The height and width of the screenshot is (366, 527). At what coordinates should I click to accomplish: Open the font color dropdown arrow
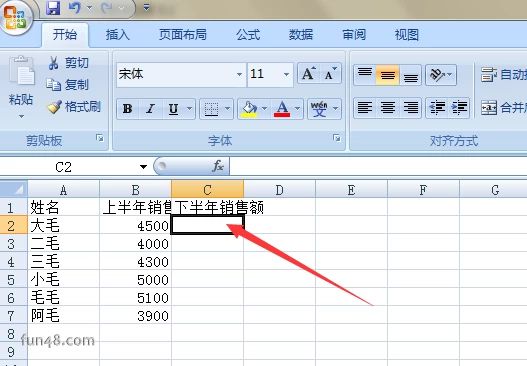point(297,108)
